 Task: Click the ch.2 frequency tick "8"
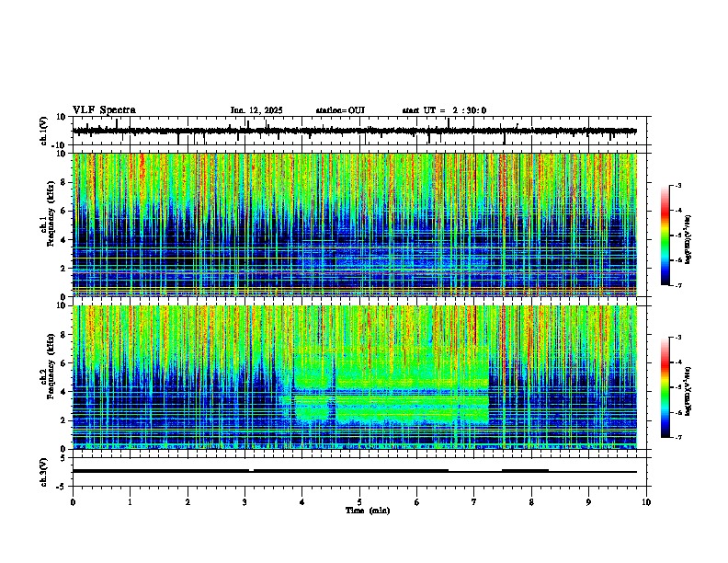63,335
